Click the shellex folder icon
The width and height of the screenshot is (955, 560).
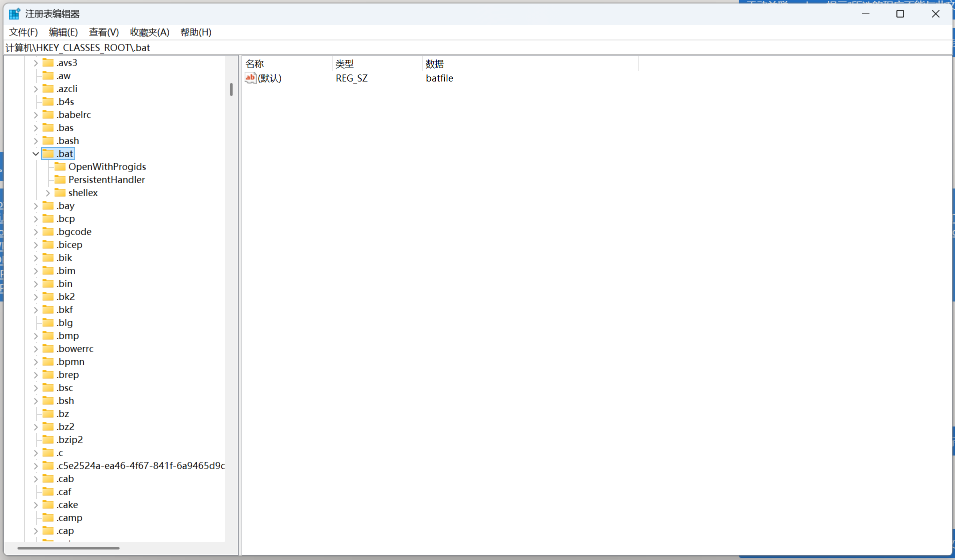[x=60, y=192]
